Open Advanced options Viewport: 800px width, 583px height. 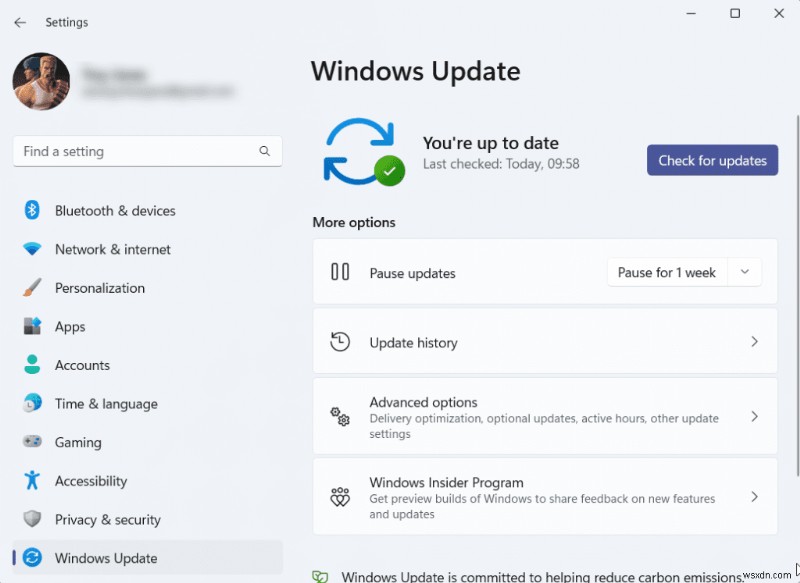point(545,417)
